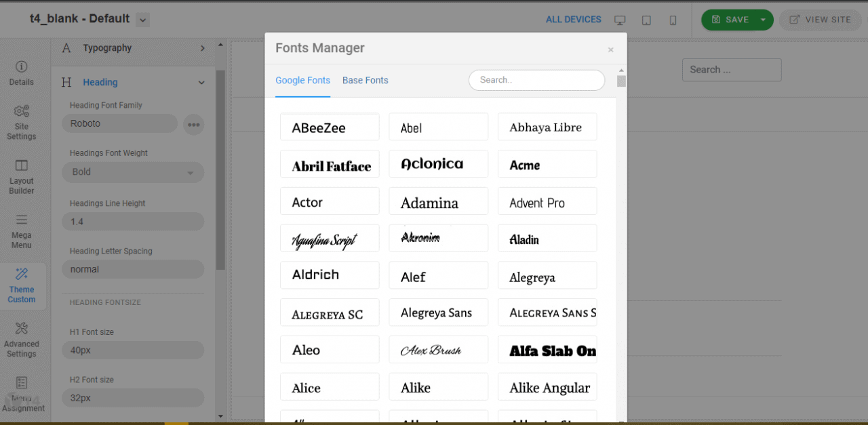Select the Aclonica font
This screenshot has width=868, height=425.
tap(438, 163)
